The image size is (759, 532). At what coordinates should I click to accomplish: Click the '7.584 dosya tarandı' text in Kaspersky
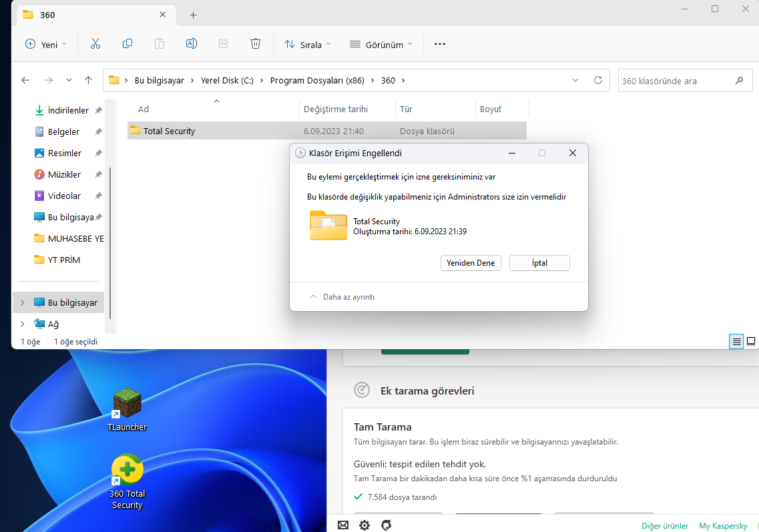(402, 497)
